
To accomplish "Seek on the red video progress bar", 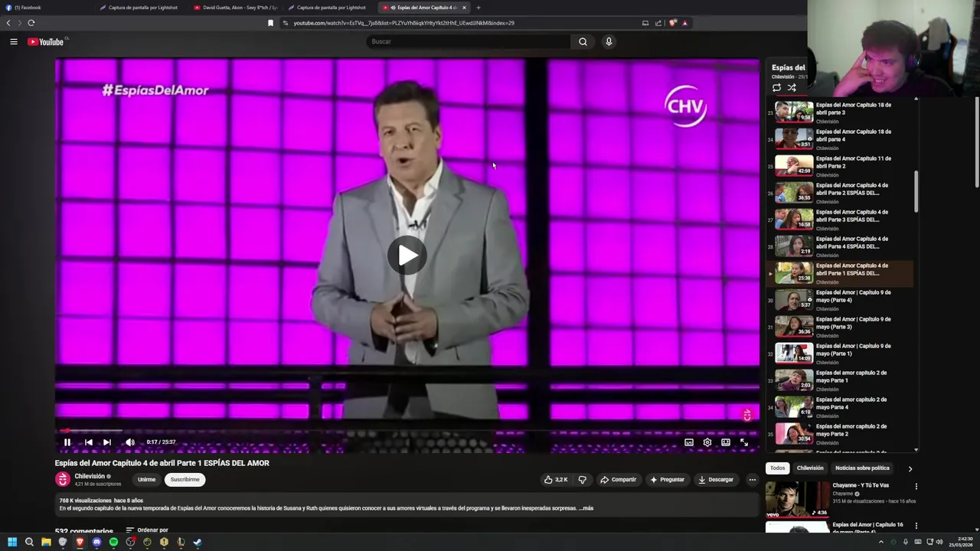I will 407,431.
